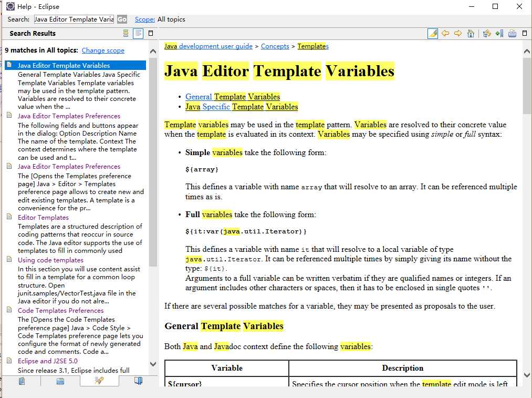The width and height of the screenshot is (532, 398).
Task: Go back with the left arrow icon
Action: [x=445, y=33]
